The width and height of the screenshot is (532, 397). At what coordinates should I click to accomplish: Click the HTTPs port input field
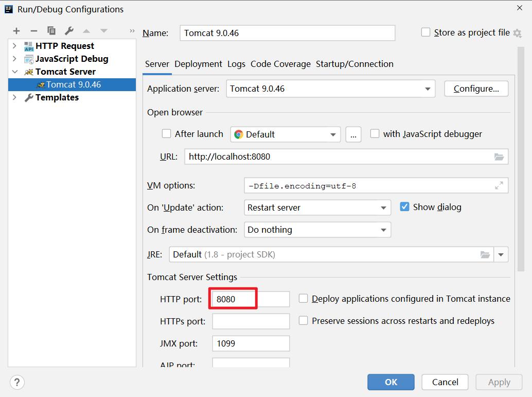(x=251, y=321)
